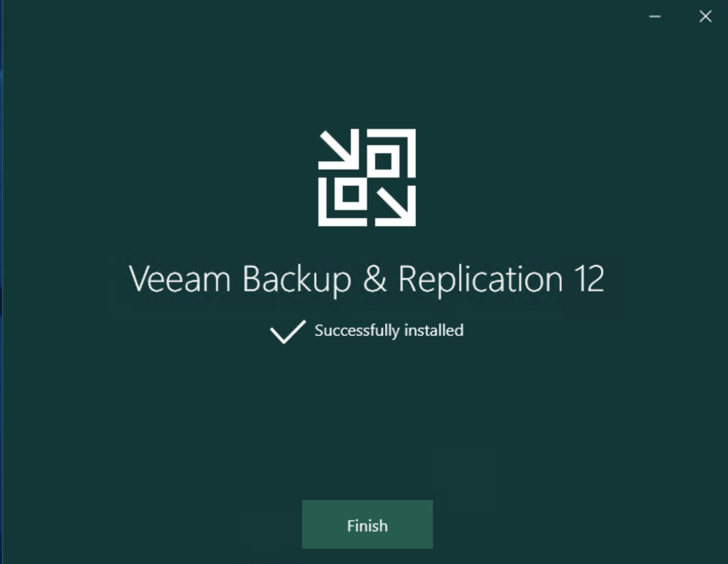Click the ampersand in the product title
728x564 pixels.
(375, 279)
